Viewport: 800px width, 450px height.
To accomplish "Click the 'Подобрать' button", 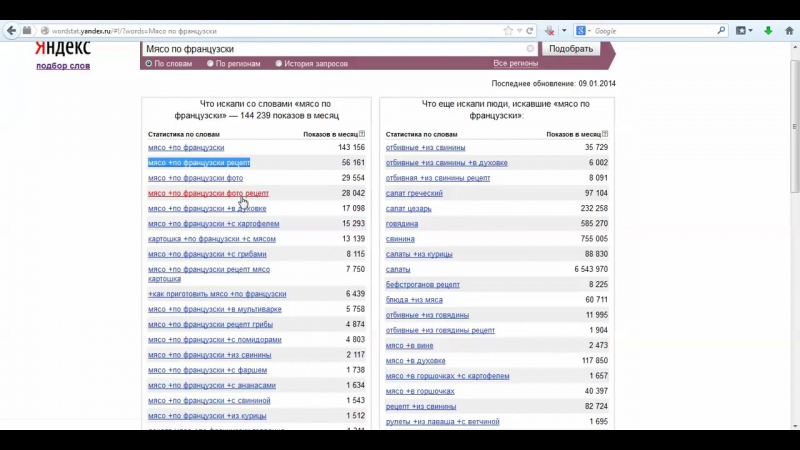I will (570, 48).
